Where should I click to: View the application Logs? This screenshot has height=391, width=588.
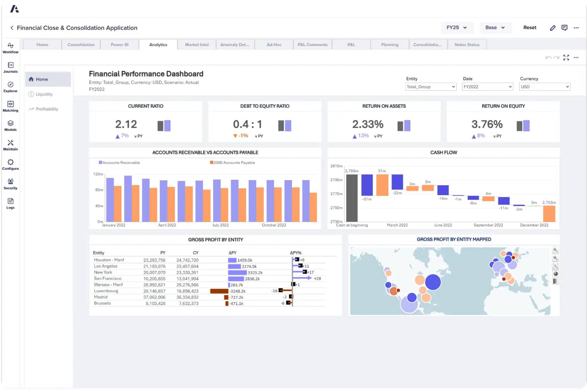10,204
